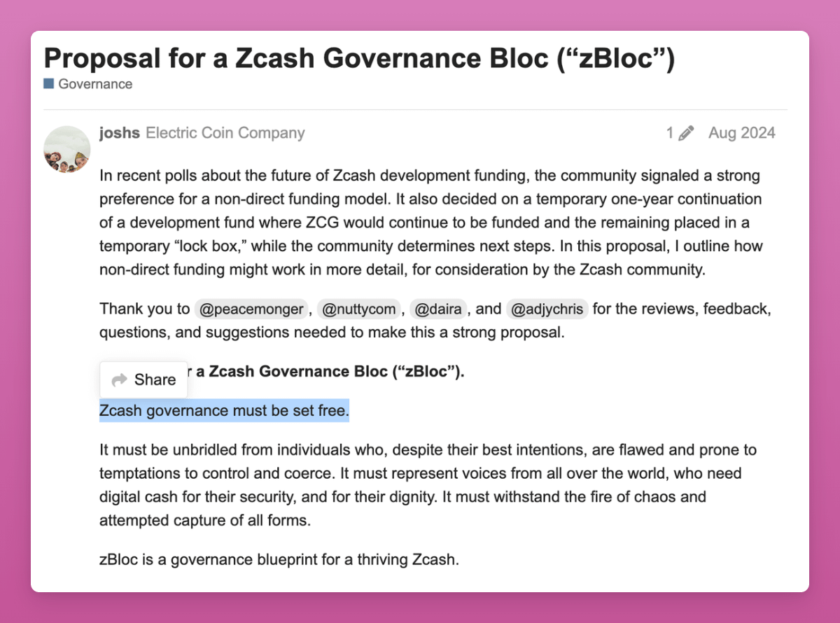Click the topic title about zBloc proposal
The width and height of the screenshot is (840, 623).
point(359,59)
